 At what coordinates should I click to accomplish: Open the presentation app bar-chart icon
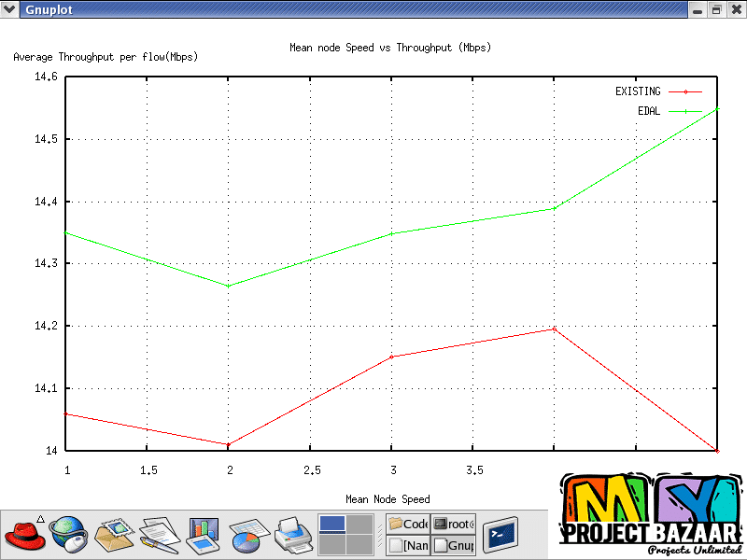[x=203, y=536]
